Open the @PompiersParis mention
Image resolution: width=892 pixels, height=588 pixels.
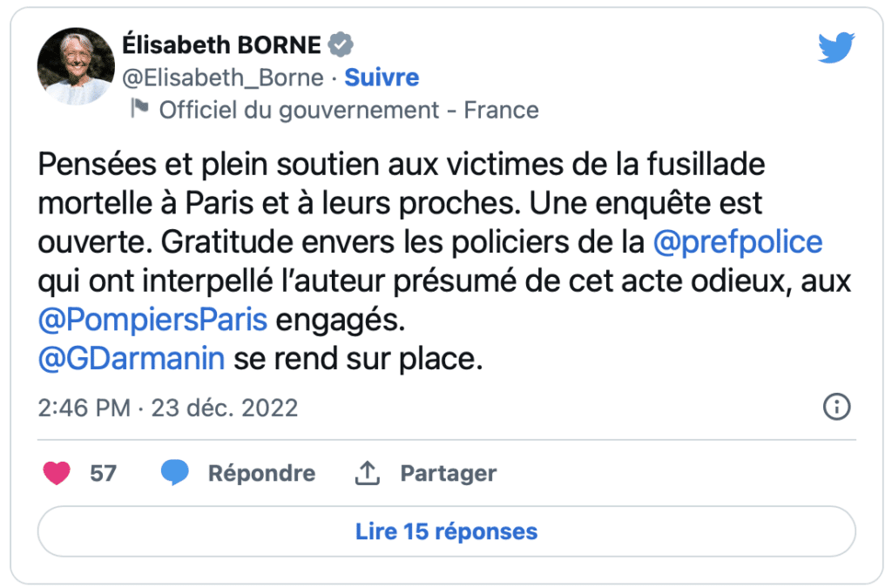[152, 321]
